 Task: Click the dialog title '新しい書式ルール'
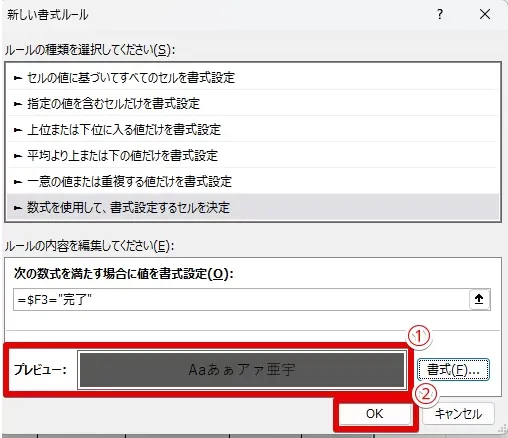(48, 15)
